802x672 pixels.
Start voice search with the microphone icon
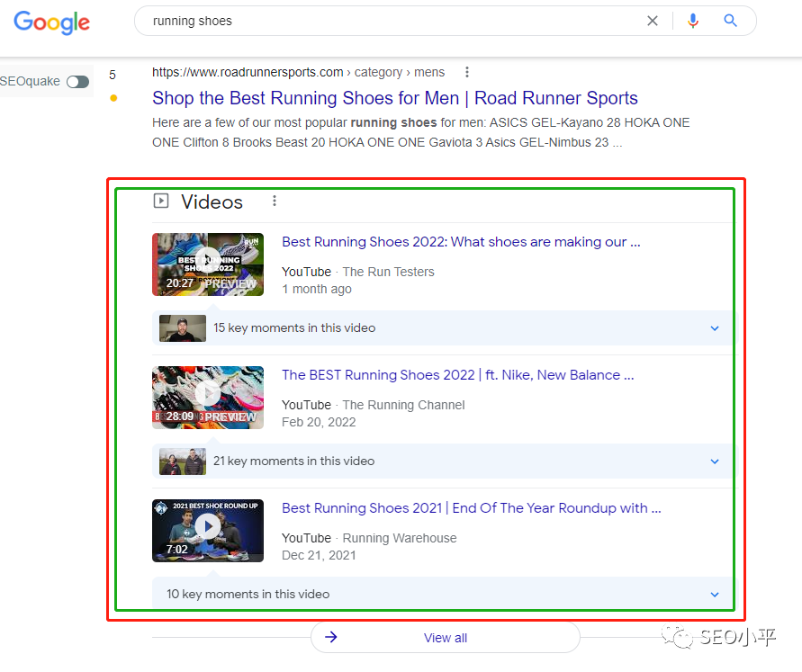pyautogui.click(x=692, y=21)
